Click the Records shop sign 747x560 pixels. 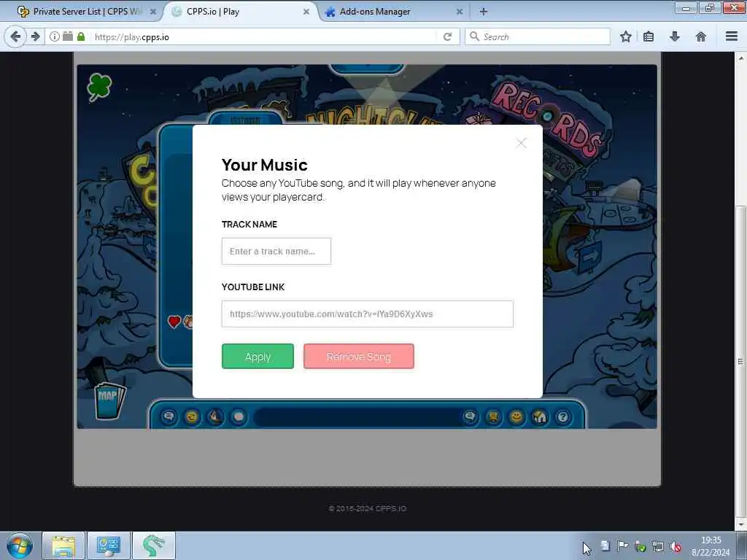(548, 120)
